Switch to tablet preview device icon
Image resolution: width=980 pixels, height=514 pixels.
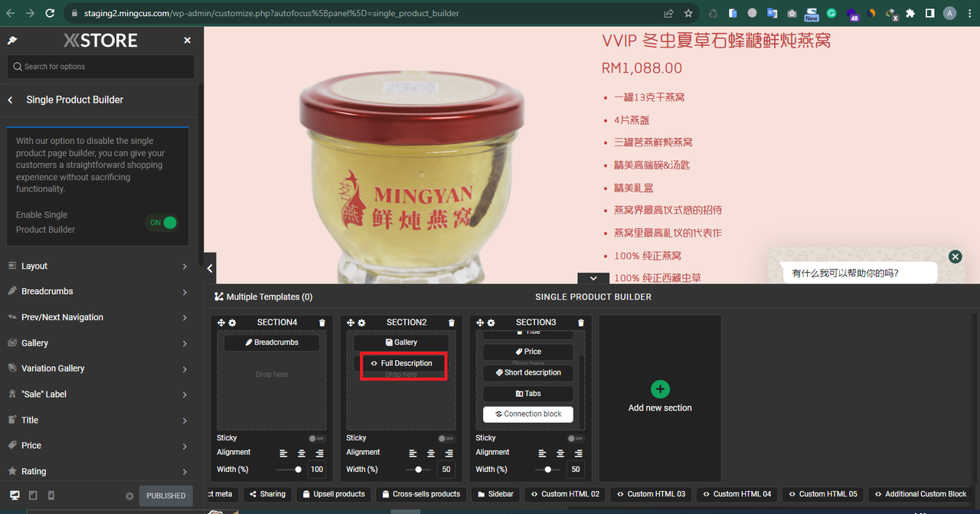click(33, 496)
